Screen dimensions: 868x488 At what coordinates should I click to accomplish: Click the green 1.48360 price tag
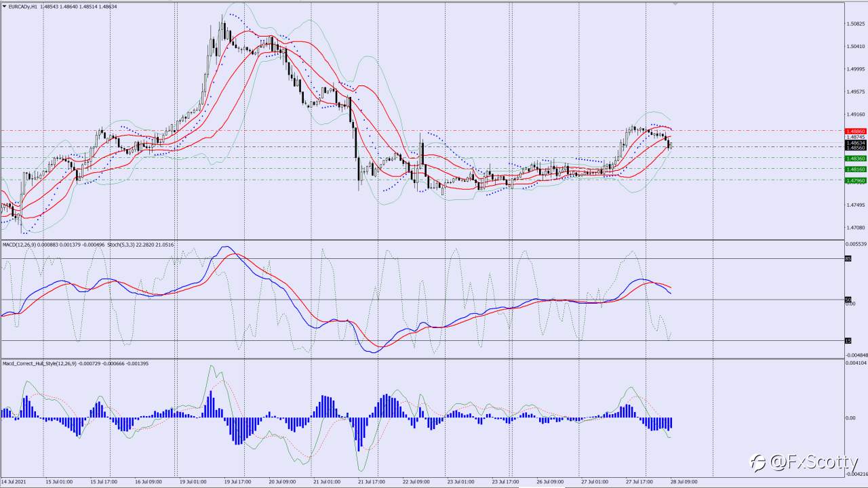coord(856,158)
